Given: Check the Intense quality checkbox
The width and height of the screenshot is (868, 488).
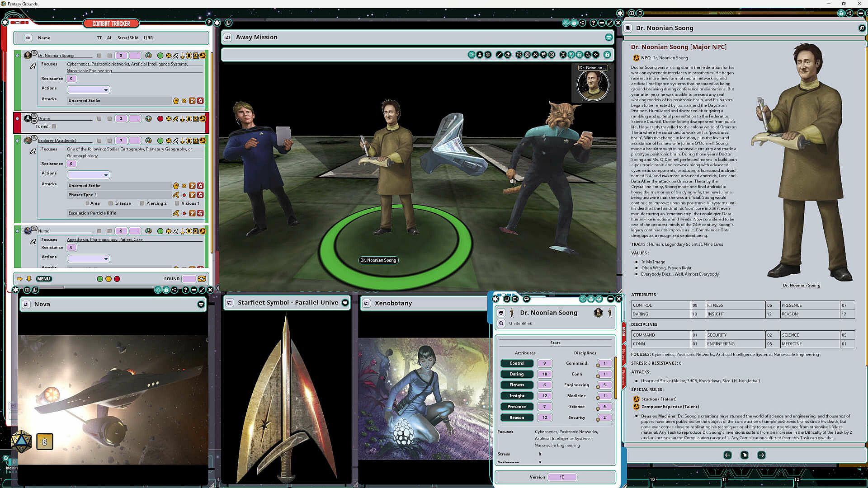Looking at the screenshot, I should pos(110,203).
